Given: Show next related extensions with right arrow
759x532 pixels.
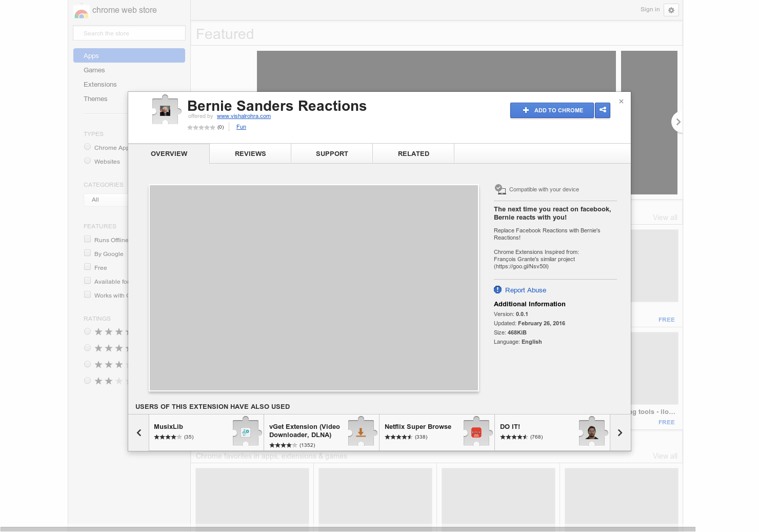Looking at the screenshot, I should coord(620,432).
